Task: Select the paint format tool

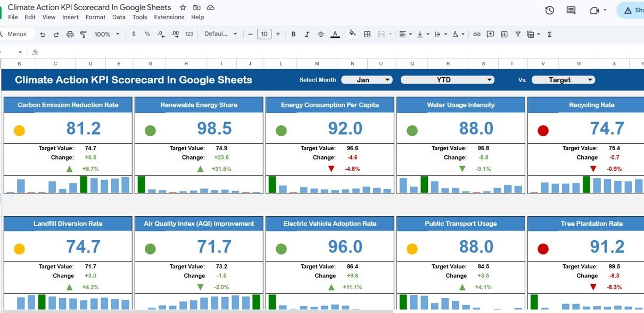Action: [83, 34]
